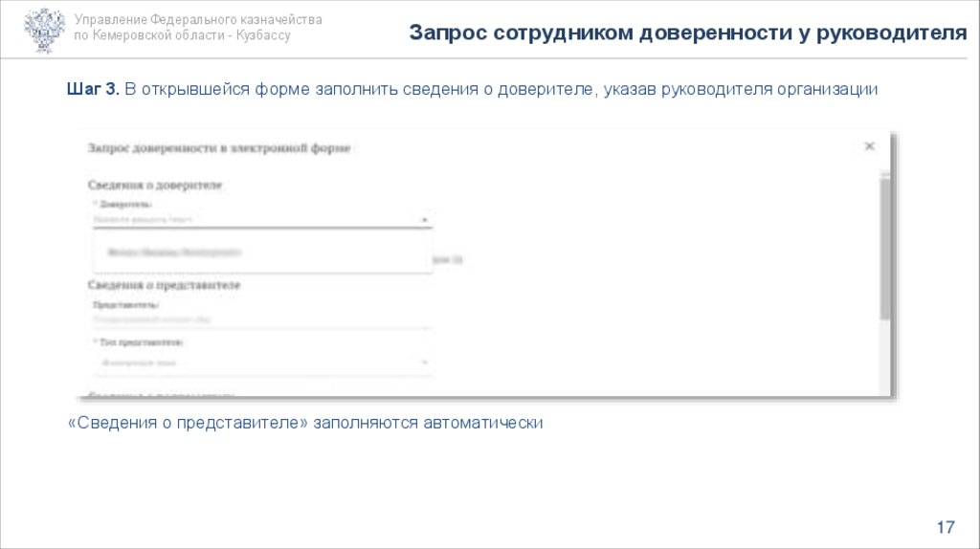
Task: Expand the Доверитель dropdown arrow
Action: click(424, 220)
